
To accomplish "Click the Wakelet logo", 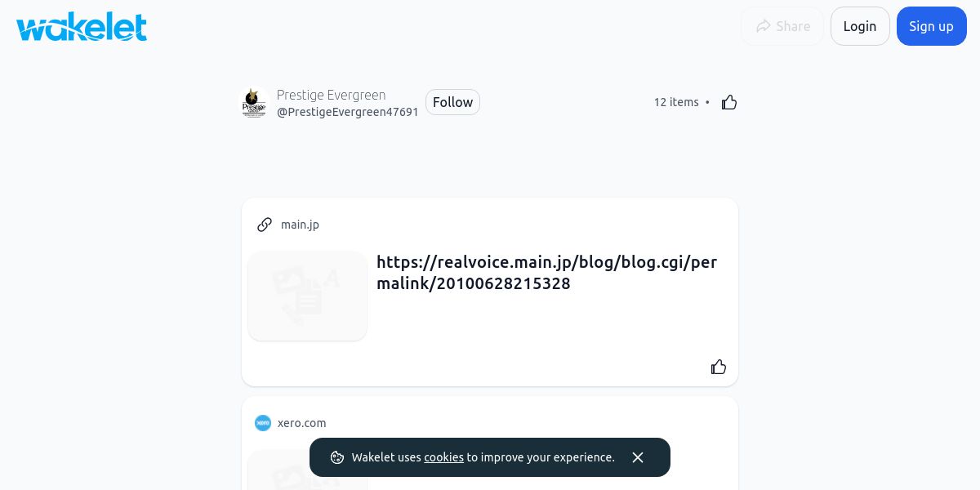I will tap(82, 26).
